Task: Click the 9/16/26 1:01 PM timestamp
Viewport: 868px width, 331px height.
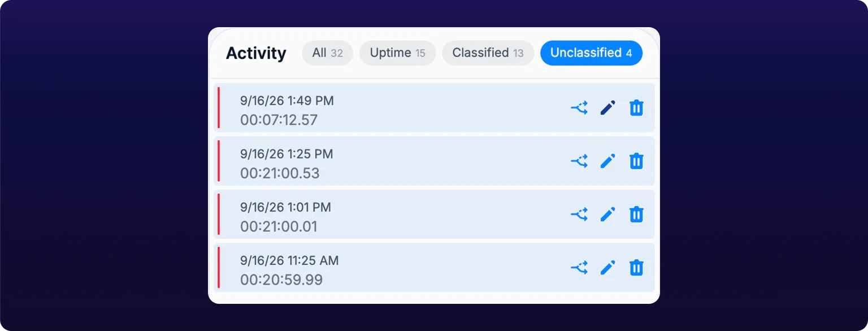Action: click(x=285, y=208)
